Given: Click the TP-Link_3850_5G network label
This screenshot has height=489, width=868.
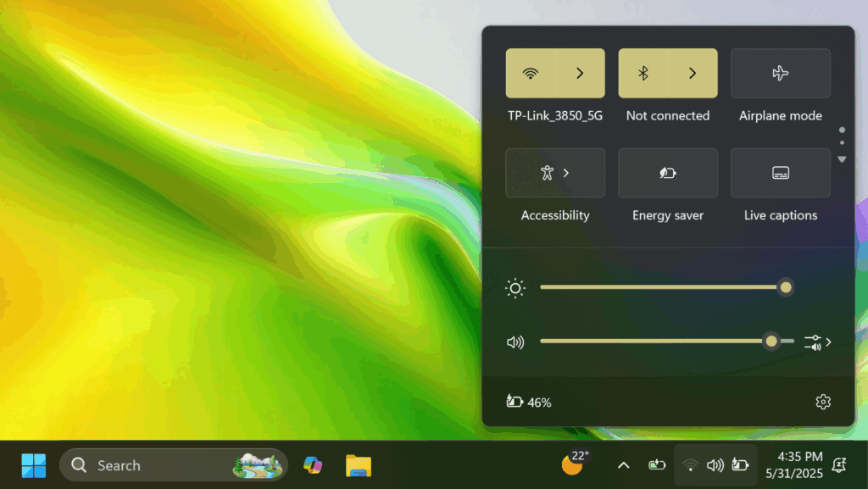Looking at the screenshot, I should (x=555, y=115).
